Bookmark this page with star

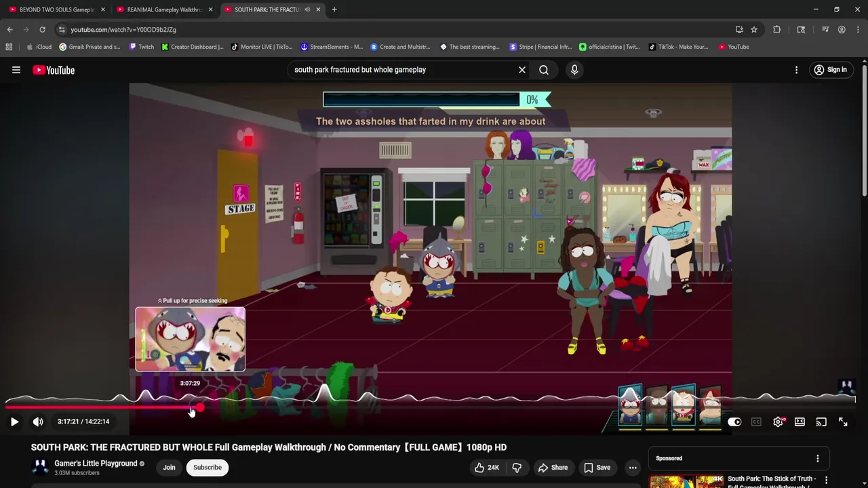click(x=754, y=30)
